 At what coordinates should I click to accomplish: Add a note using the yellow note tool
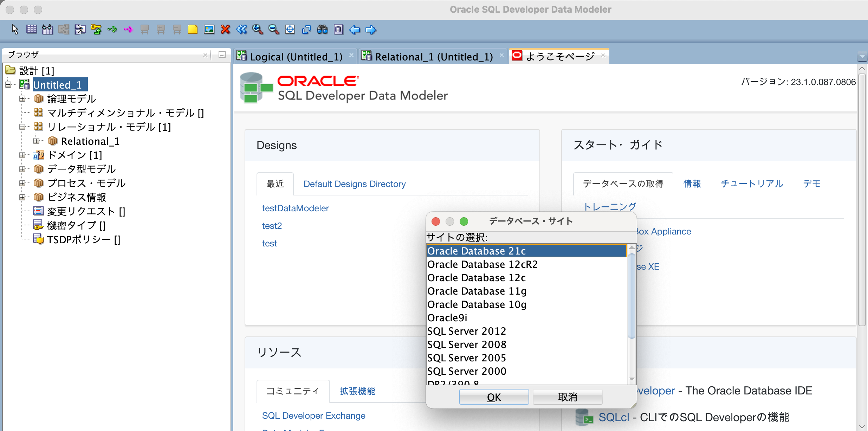tap(192, 30)
